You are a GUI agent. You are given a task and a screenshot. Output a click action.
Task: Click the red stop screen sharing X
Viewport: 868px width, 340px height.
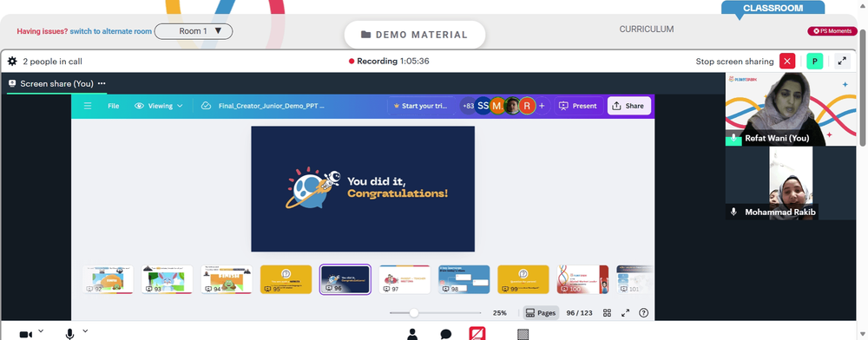coord(787,62)
